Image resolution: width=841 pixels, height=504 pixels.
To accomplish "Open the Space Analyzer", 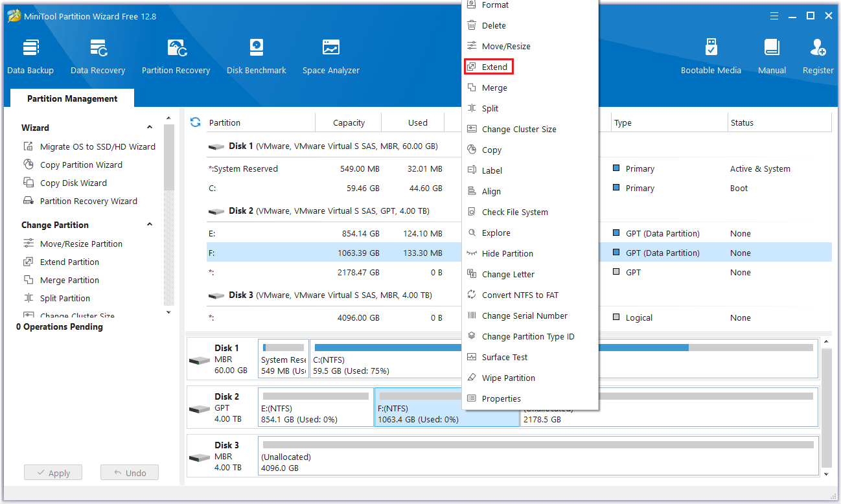I will pos(331,57).
